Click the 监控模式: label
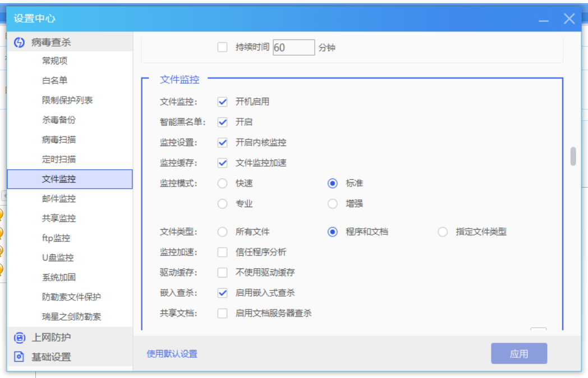 (x=178, y=183)
